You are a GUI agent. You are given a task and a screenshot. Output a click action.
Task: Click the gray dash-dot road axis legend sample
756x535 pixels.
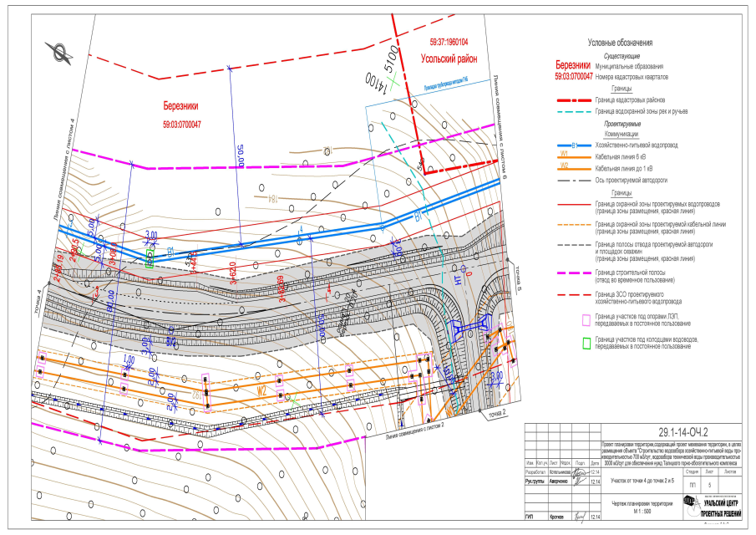[x=574, y=180]
